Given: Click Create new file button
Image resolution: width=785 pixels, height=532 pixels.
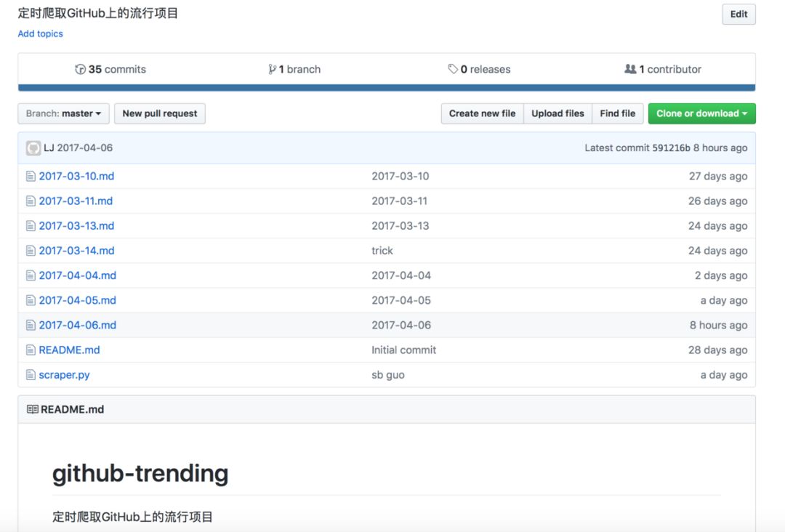Looking at the screenshot, I should click(x=482, y=113).
